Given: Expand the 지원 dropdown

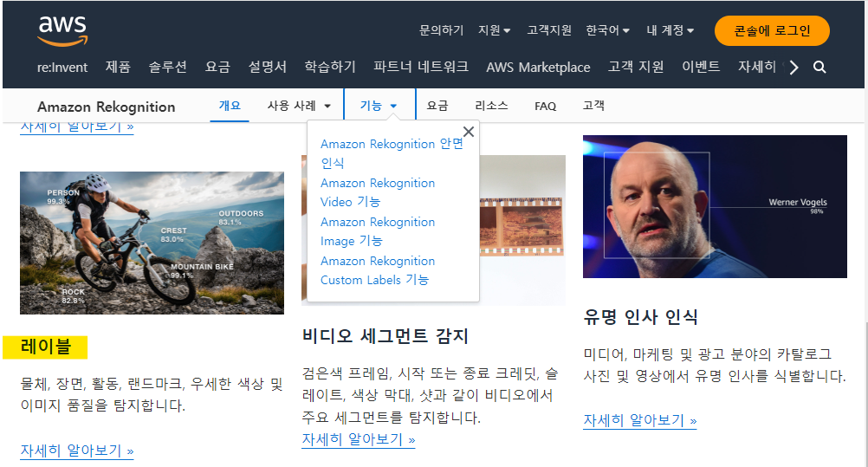Looking at the screenshot, I should coord(495,30).
